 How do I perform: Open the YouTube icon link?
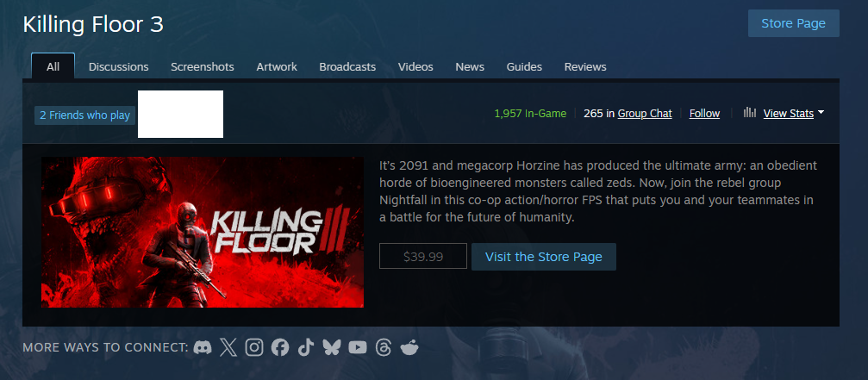pos(358,347)
